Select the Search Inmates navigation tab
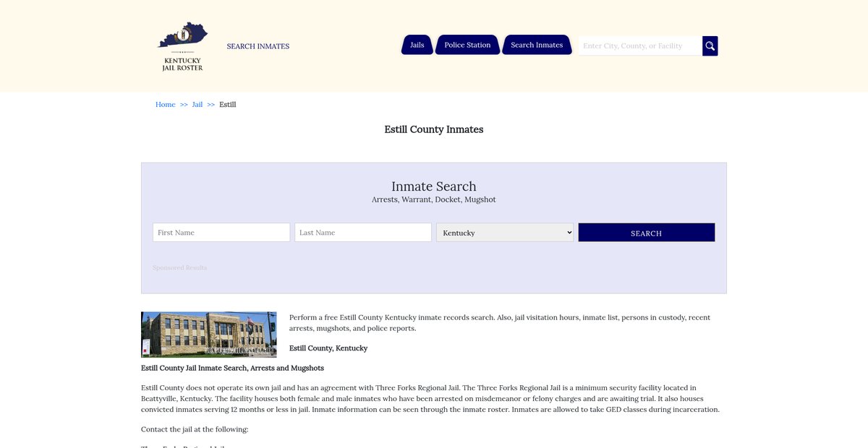 tap(537, 45)
